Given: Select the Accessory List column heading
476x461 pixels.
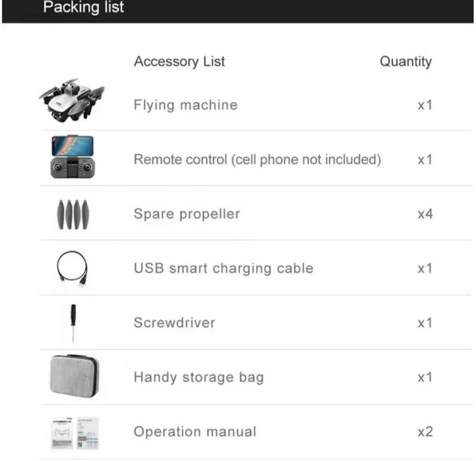Looking at the screenshot, I should (x=179, y=62).
